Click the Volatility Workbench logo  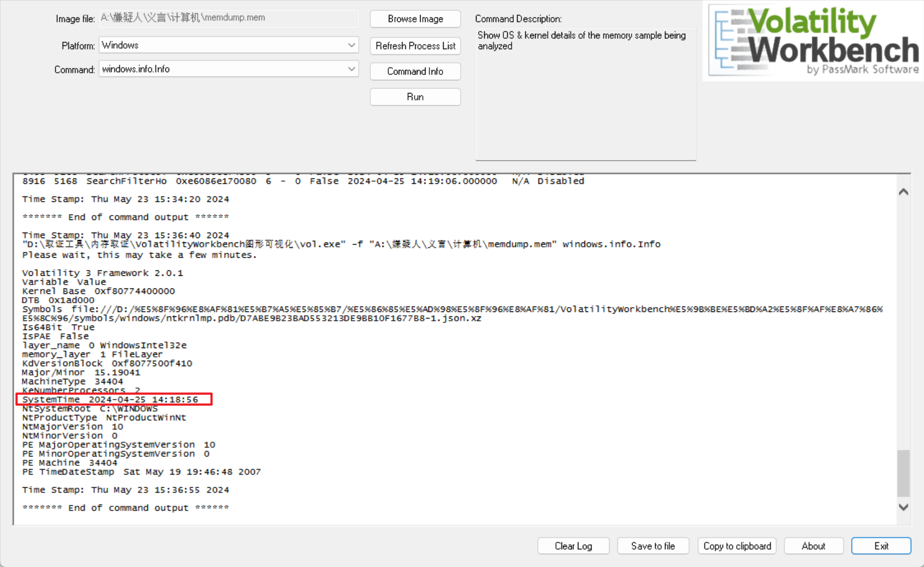click(x=814, y=40)
